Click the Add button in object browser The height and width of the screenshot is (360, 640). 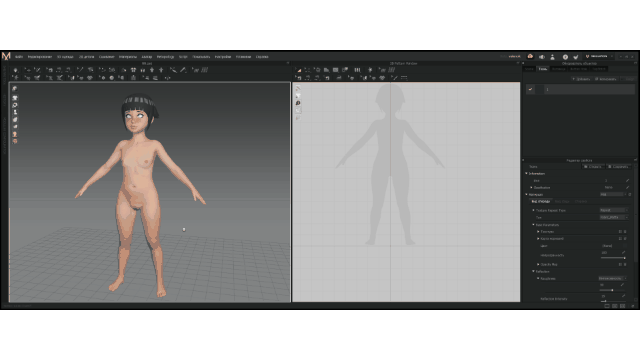[581, 79]
